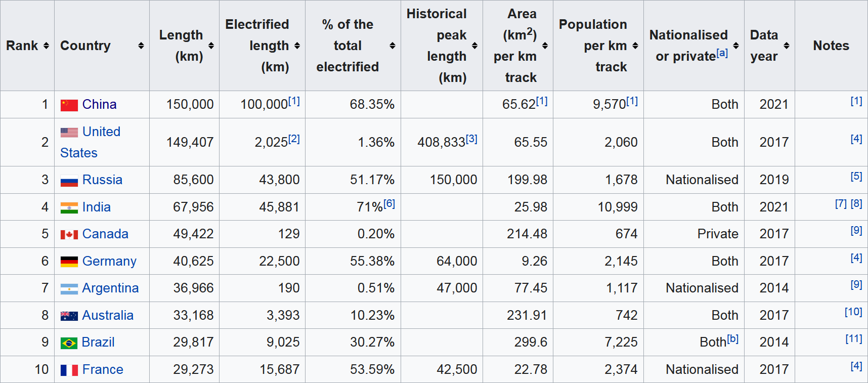Open note [1] in China's Notes cell
Image resolution: width=868 pixels, height=383 pixels.
pyautogui.click(x=856, y=101)
